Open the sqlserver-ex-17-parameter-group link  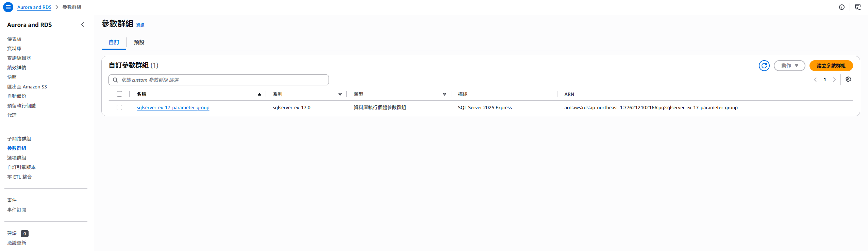(173, 107)
